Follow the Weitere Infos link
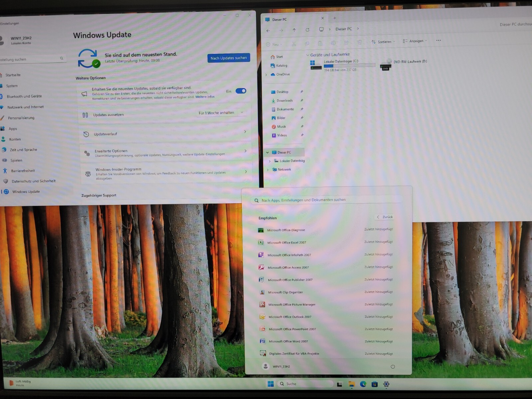 click(x=205, y=97)
